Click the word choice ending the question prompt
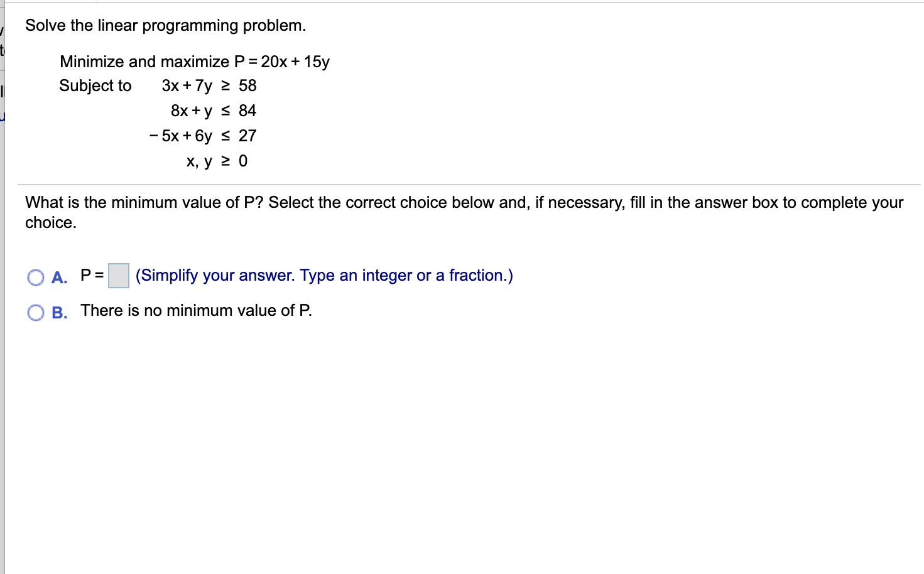 click(x=50, y=222)
